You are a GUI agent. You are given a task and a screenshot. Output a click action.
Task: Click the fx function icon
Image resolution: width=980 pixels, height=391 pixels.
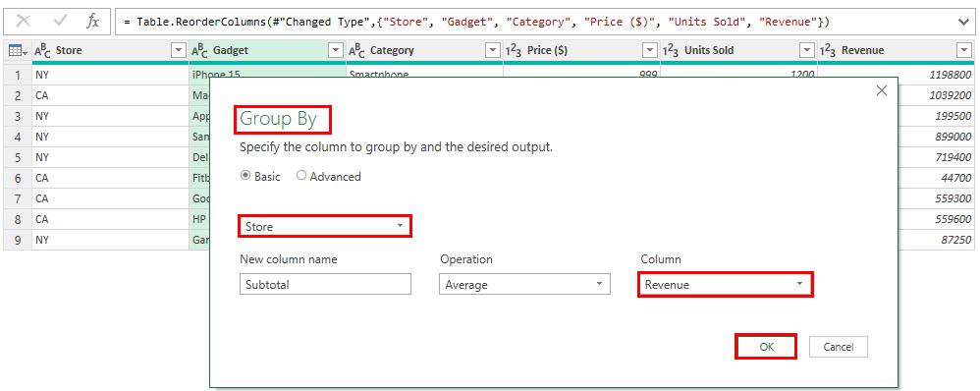pyautogui.click(x=92, y=22)
